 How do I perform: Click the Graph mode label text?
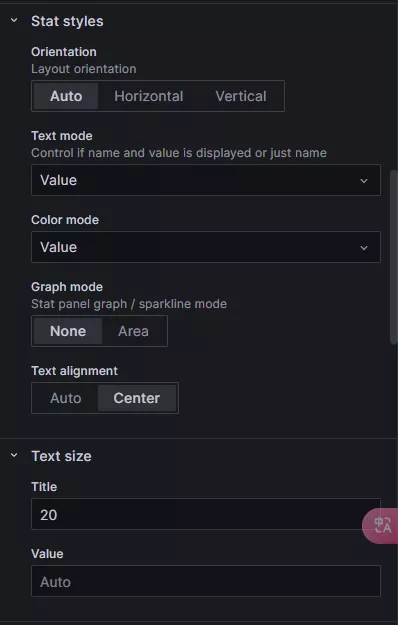pyautogui.click(x=67, y=287)
